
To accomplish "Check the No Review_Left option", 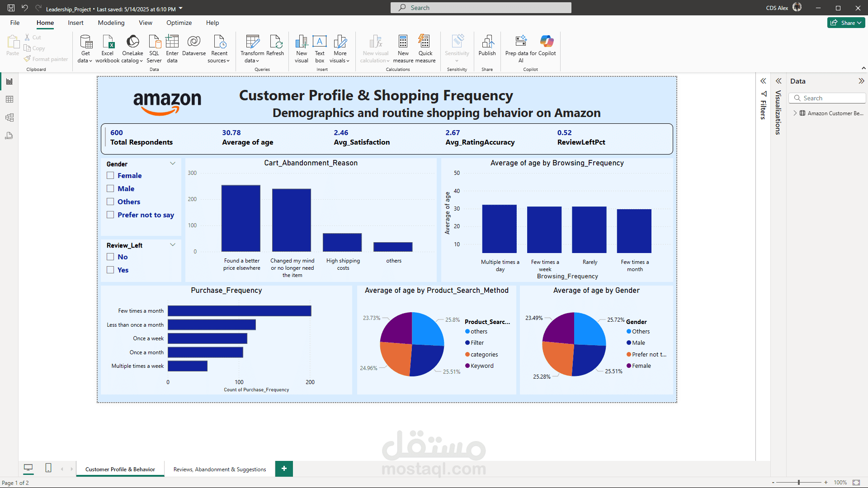I will [x=110, y=257].
